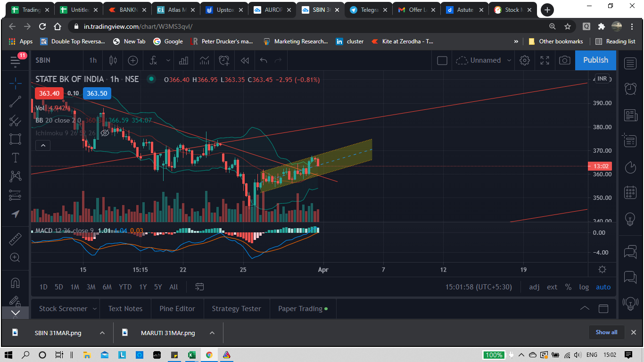The image size is (644, 362).
Task: Create an alert with the clock-plus icon
Action: 224,60
